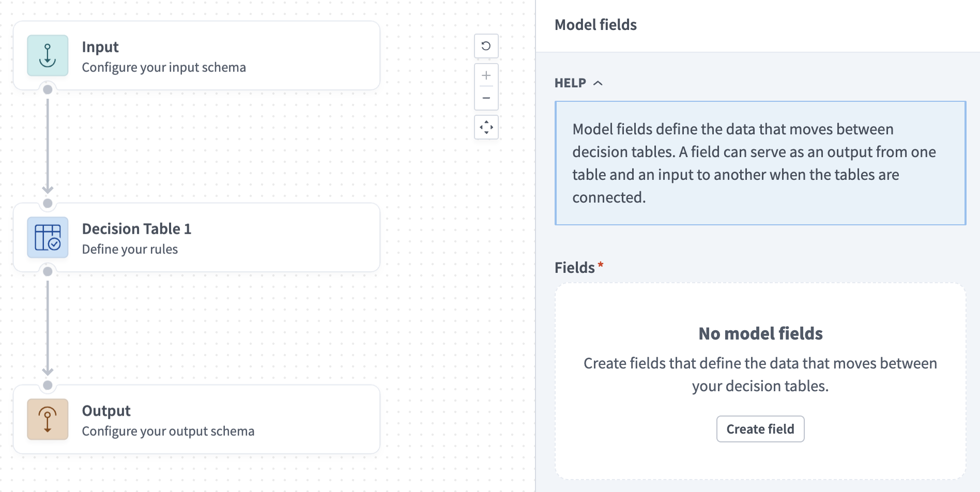This screenshot has width=980, height=492.
Task: Expand the Model fields help text box
Action: tap(760, 163)
